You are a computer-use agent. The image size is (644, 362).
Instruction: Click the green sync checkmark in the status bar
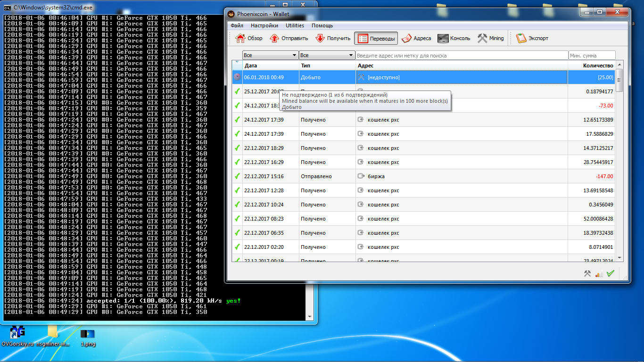611,273
